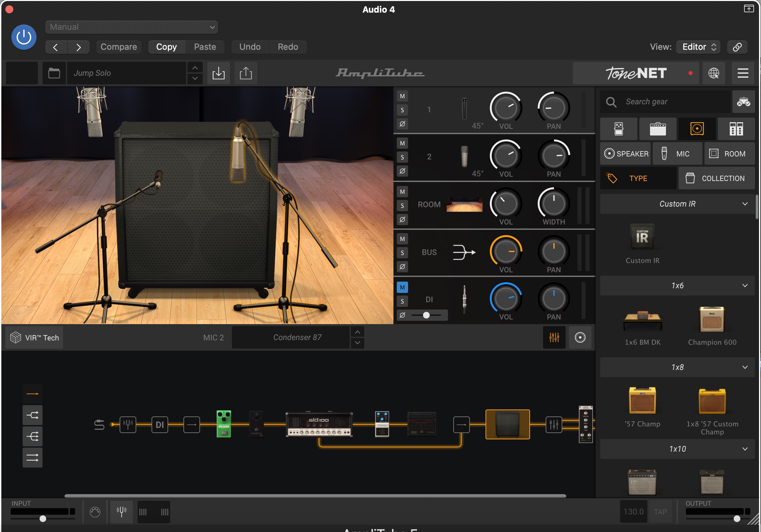Viewport: 761px width, 532px height.
Task: Open the speaker view circle icon
Action: coord(580,338)
